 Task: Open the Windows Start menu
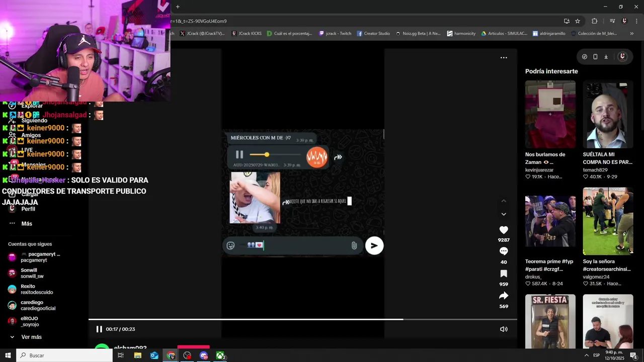8,355
